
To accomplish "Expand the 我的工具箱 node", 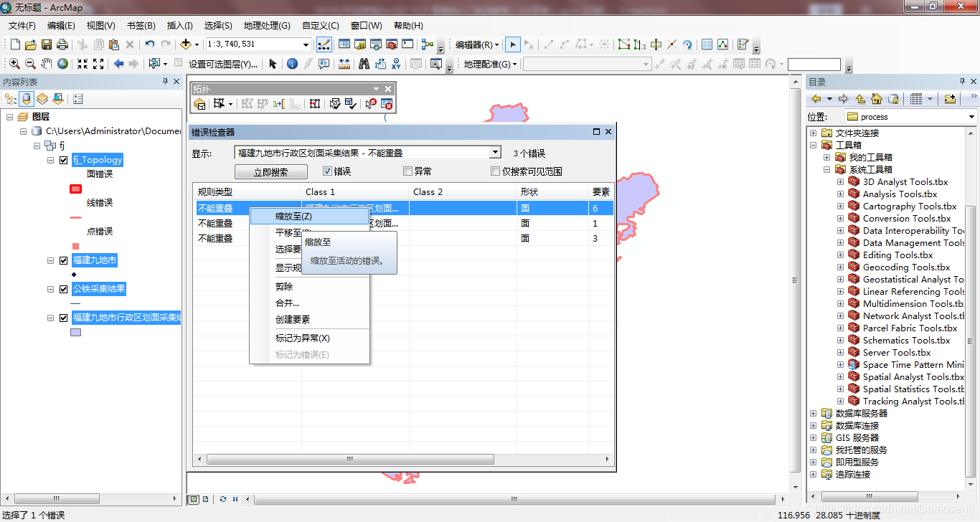I will point(826,157).
